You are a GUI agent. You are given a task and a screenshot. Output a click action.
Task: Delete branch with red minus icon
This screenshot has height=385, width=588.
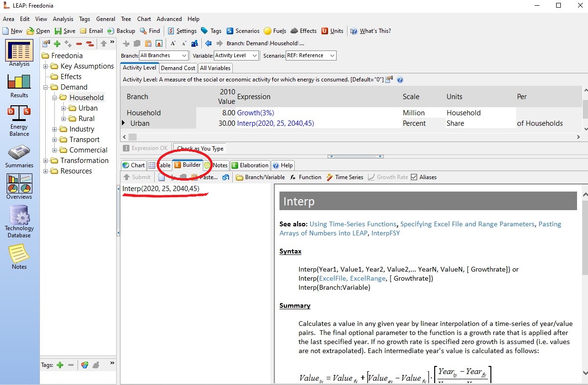click(79, 44)
